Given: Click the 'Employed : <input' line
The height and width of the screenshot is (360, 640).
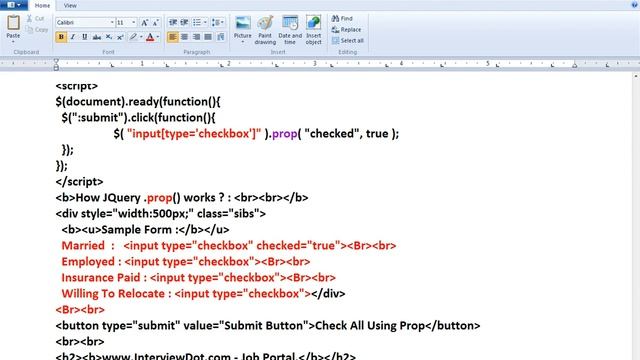Looking at the screenshot, I should point(186,262).
